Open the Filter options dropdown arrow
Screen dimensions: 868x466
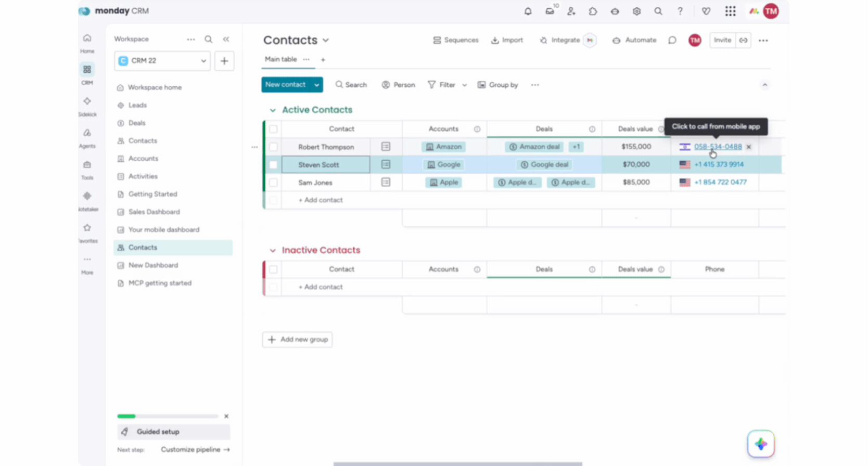coord(465,85)
